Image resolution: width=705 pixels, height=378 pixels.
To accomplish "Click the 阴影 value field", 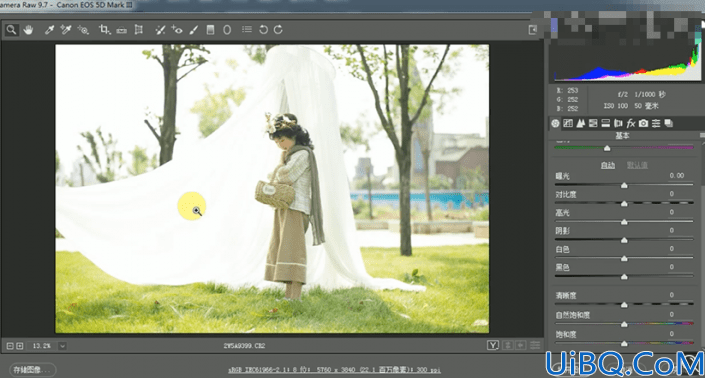I will [672, 231].
